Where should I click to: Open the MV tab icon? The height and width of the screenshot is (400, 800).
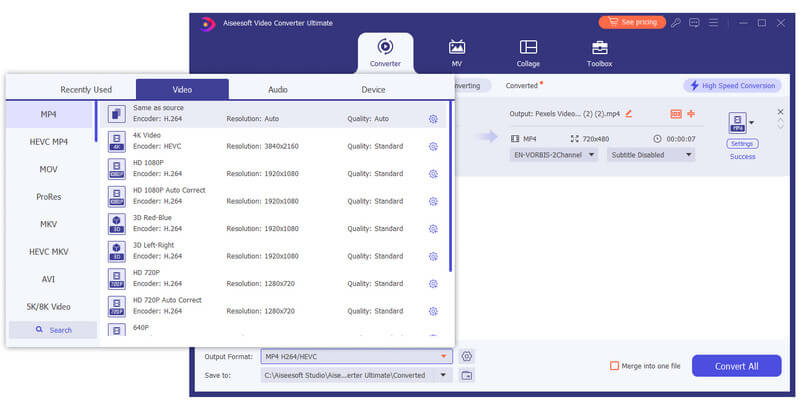click(x=457, y=47)
